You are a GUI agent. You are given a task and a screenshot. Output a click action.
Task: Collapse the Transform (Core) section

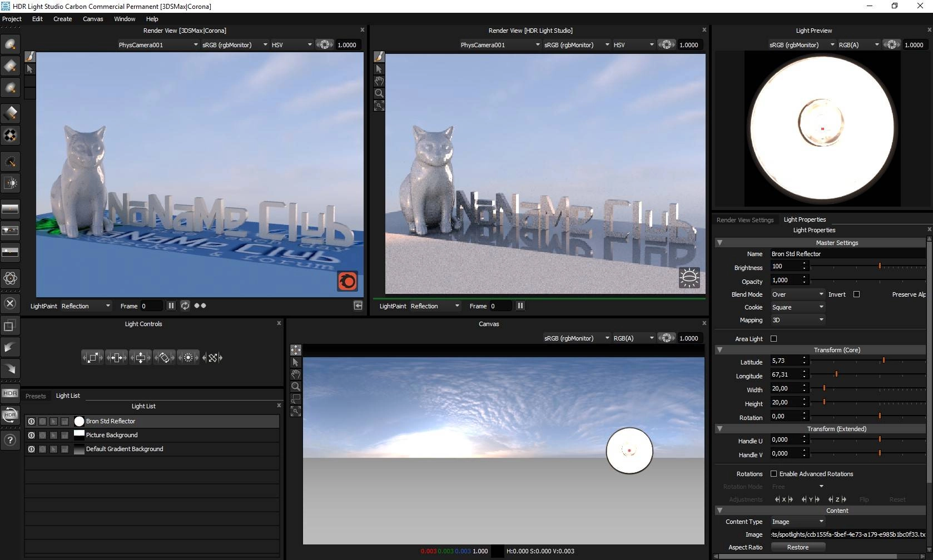(x=719, y=350)
